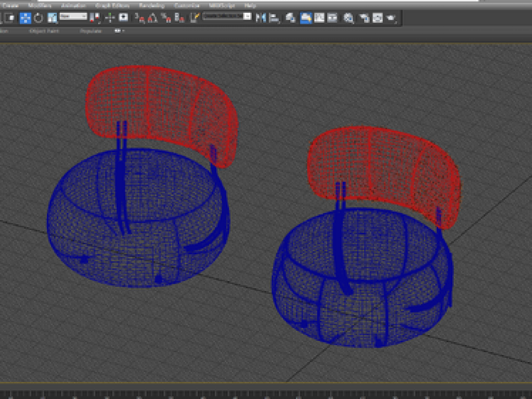Toggle Percent Snap
The height and width of the screenshot is (399, 532).
166,18
